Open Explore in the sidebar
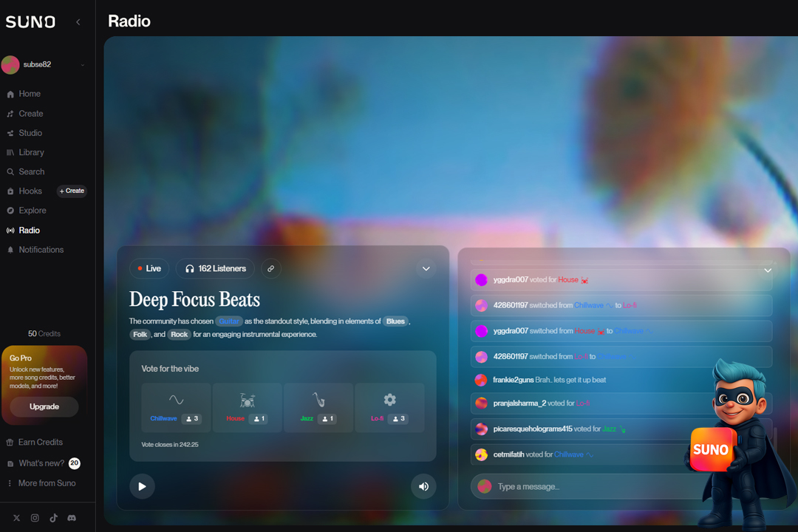This screenshot has width=798, height=532. [32, 211]
